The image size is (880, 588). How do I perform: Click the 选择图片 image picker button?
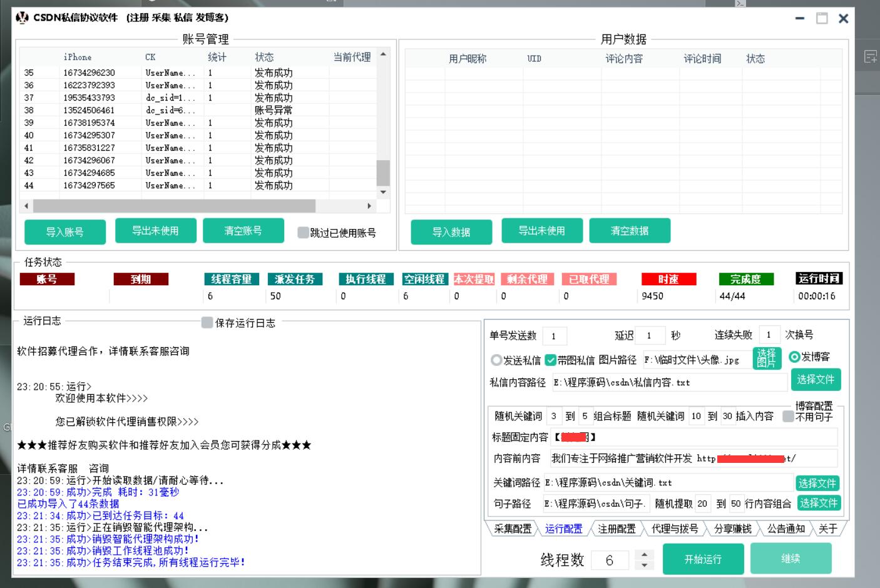(766, 358)
